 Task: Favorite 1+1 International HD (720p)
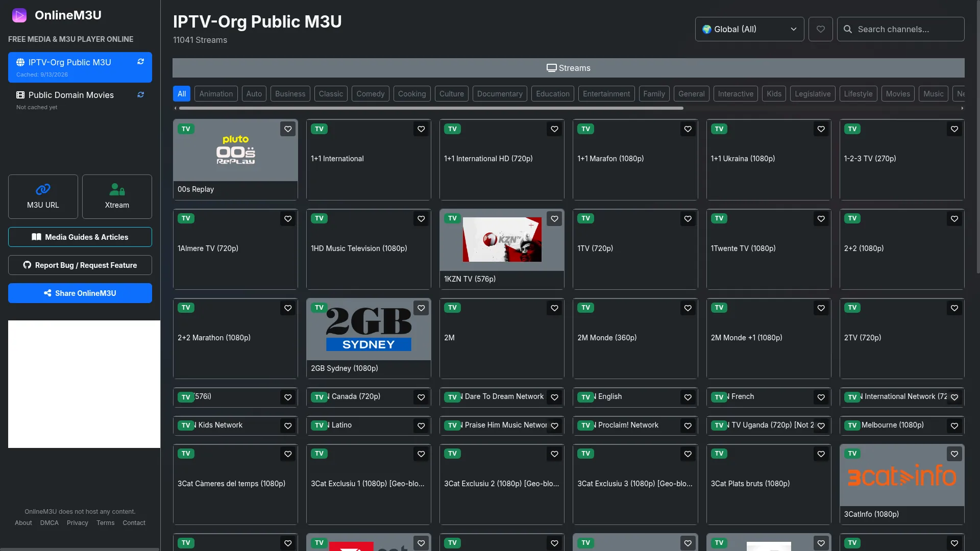(554, 129)
